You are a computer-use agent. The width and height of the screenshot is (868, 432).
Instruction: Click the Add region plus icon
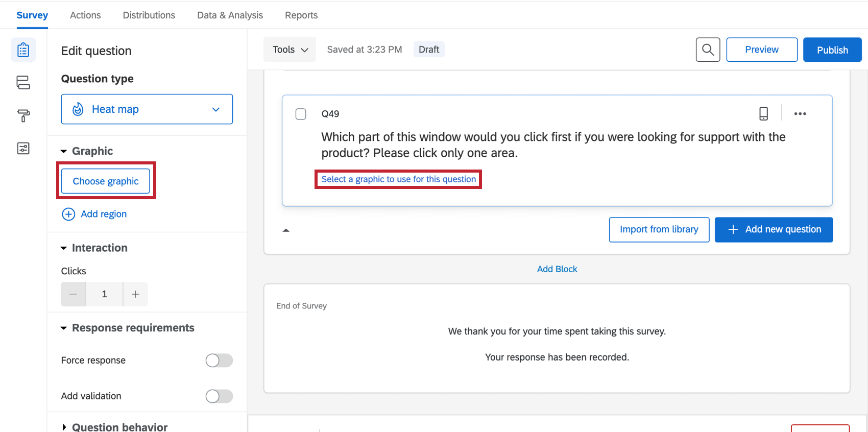(68, 214)
